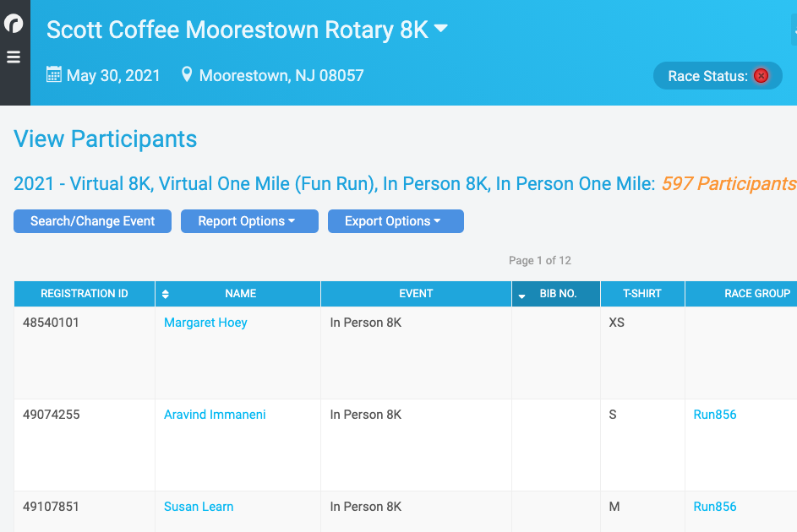Click the location pin icon
Image resolution: width=797 pixels, height=532 pixels.
click(187, 74)
